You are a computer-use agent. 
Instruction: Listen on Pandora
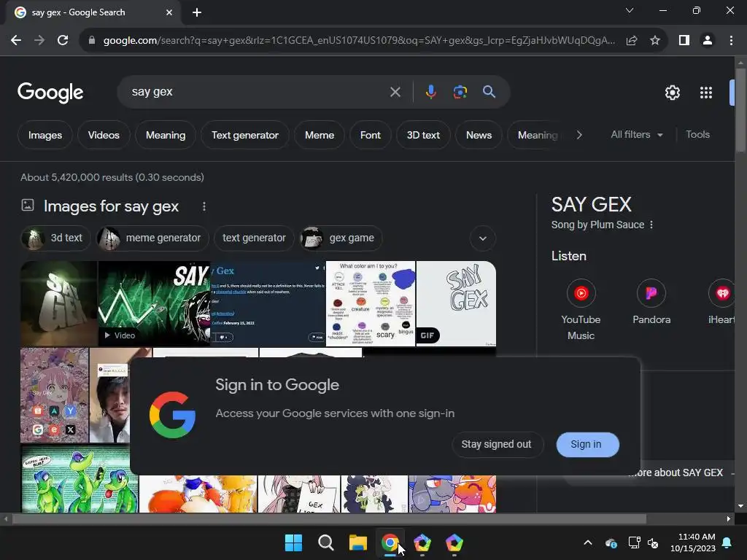651,302
